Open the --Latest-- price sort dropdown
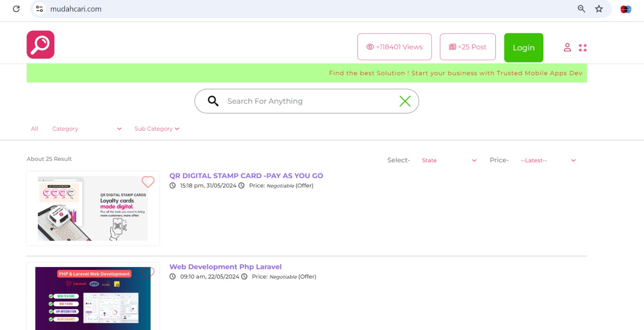644x330 pixels. tap(548, 160)
